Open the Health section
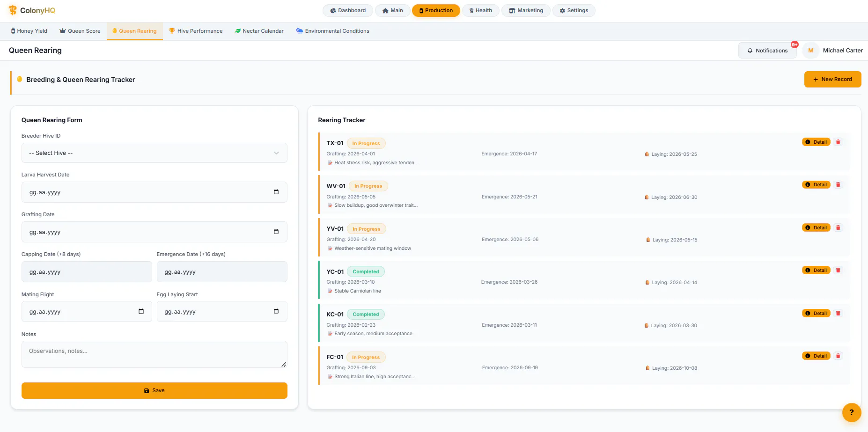 (480, 10)
